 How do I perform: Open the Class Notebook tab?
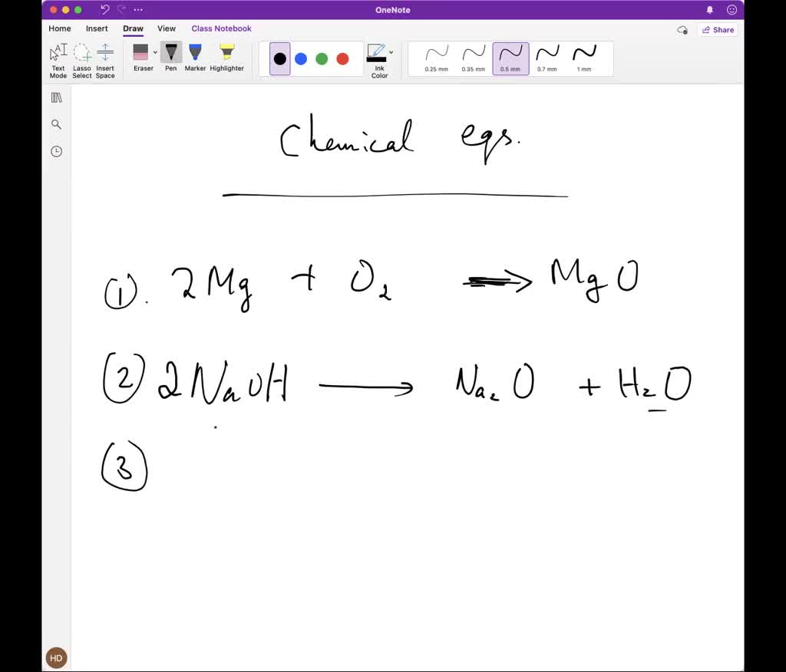pyautogui.click(x=221, y=28)
